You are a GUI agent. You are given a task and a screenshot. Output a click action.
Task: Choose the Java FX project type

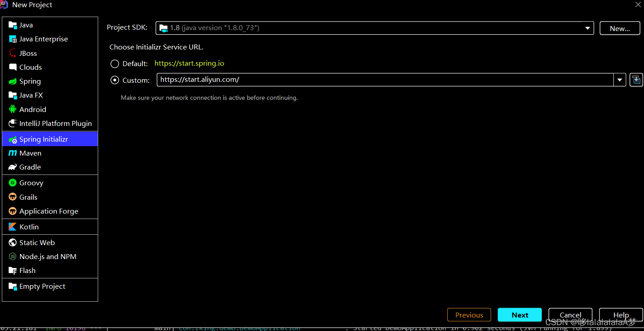31,95
